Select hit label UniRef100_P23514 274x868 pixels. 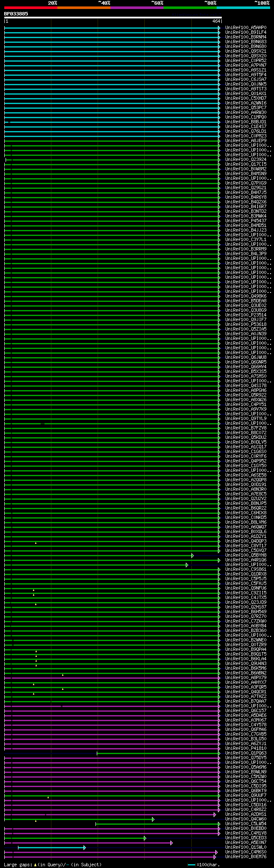[x=246, y=315]
